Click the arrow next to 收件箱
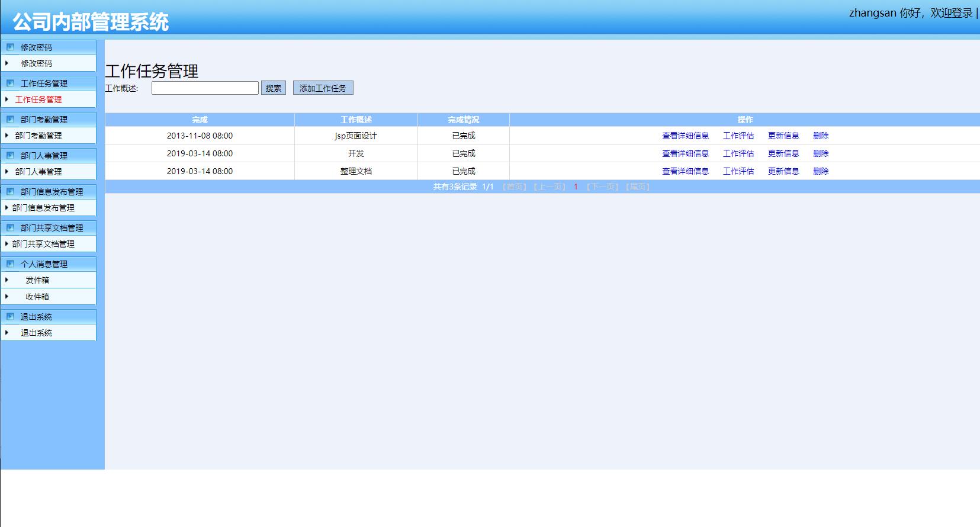This screenshot has width=980, height=527. pyautogui.click(x=7, y=297)
